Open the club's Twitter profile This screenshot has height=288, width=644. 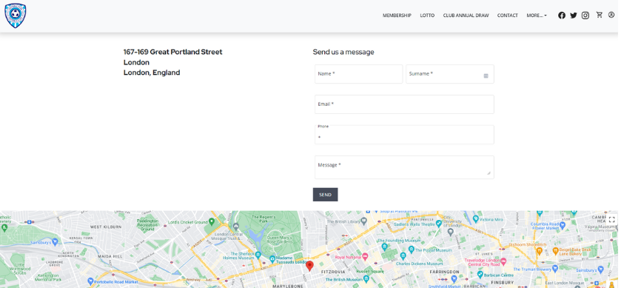coord(574,16)
